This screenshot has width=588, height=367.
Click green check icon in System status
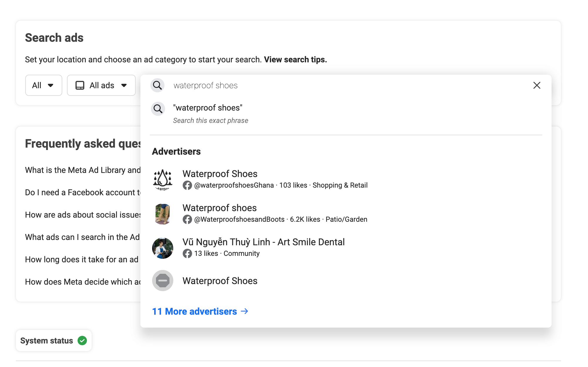coord(82,341)
